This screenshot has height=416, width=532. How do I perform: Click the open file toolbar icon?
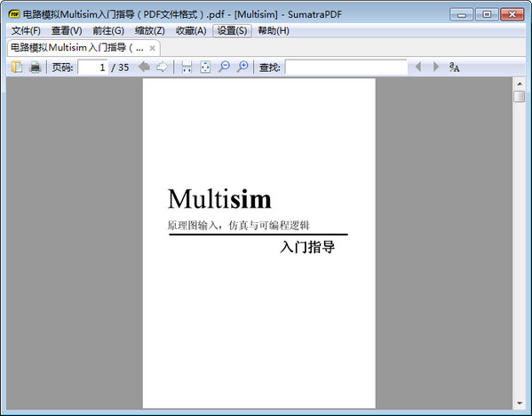(17, 67)
